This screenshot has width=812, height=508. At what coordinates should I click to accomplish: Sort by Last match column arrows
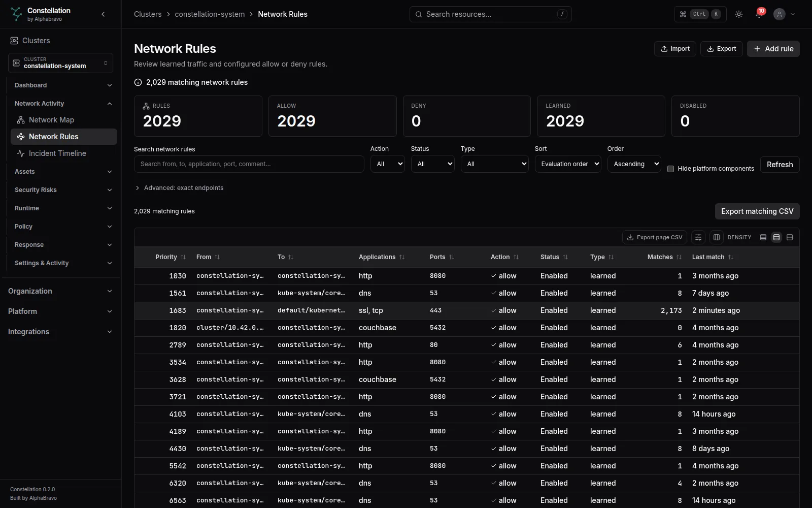click(x=731, y=257)
